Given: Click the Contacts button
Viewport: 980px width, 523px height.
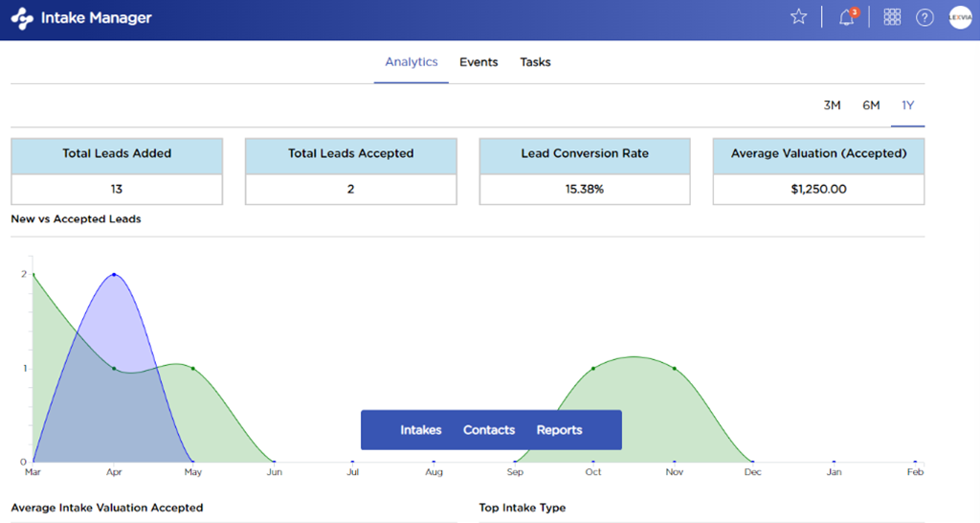Looking at the screenshot, I should tap(489, 430).
